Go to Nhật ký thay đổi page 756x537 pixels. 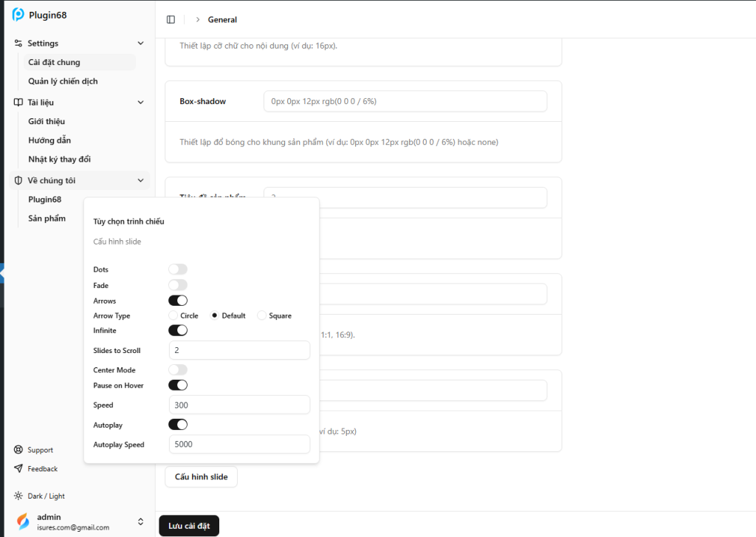(x=59, y=159)
